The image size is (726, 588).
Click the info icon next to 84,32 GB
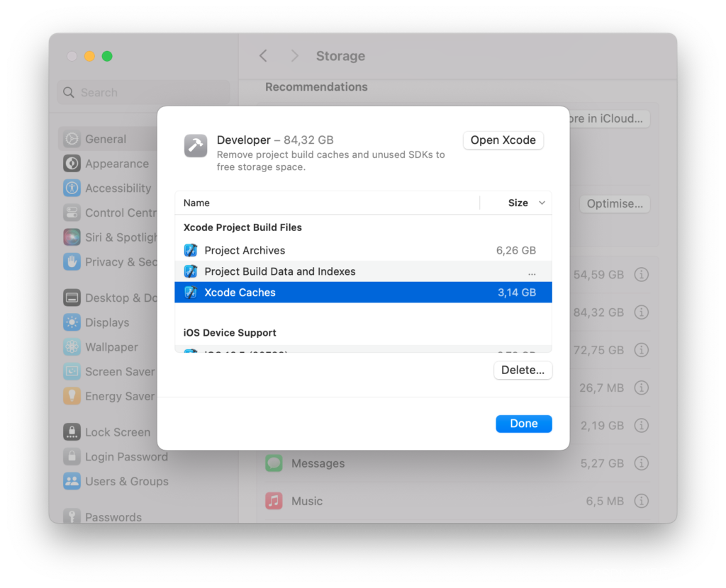point(641,312)
